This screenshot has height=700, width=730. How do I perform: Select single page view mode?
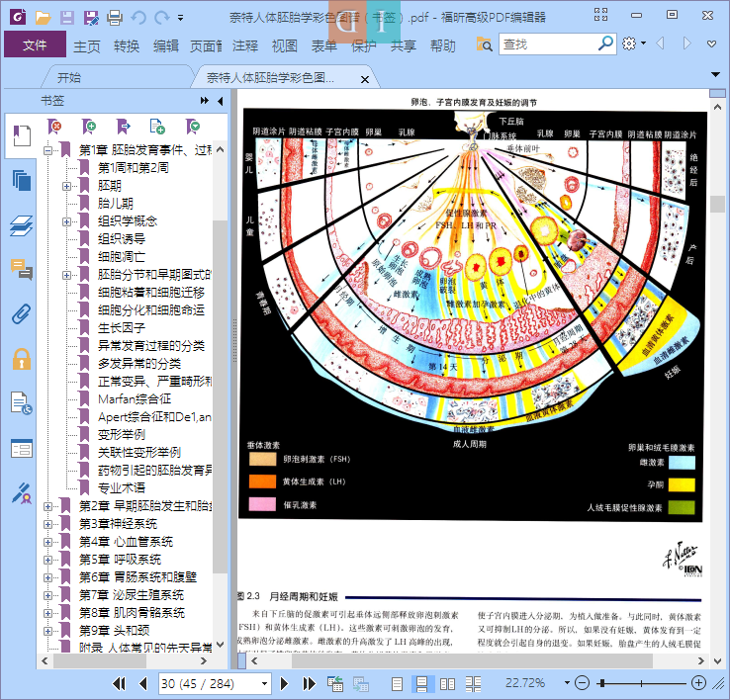tap(397, 684)
